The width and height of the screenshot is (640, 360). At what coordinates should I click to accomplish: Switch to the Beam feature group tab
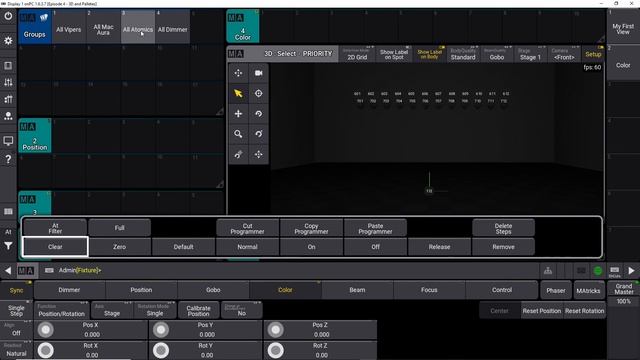pos(357,290)
